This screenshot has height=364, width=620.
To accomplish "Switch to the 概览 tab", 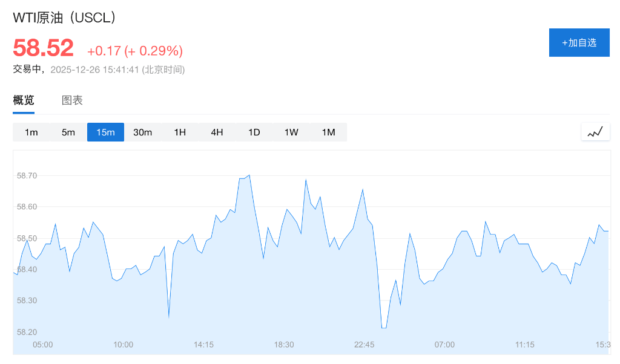I will tap(24, 100).
